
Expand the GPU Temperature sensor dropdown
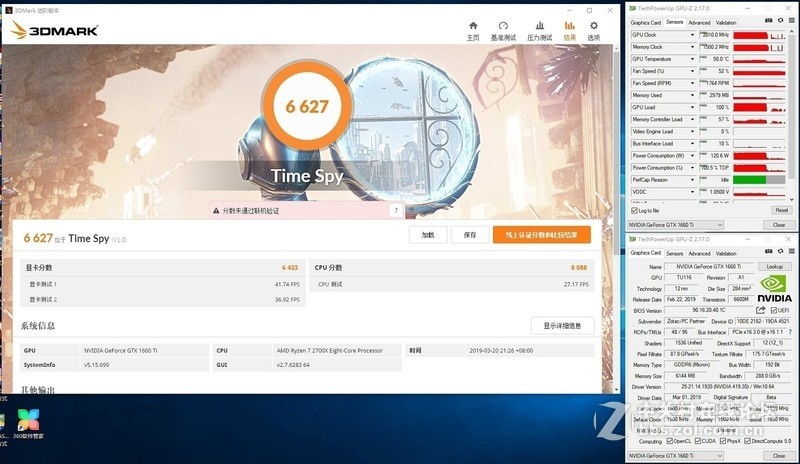[692, 59]
